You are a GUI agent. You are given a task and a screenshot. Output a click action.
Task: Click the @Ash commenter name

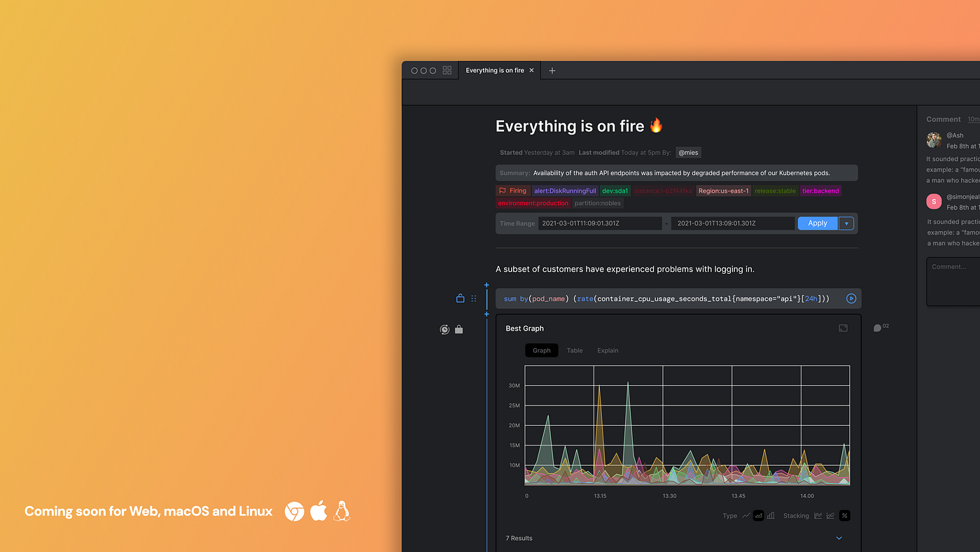tap(955, 136)
